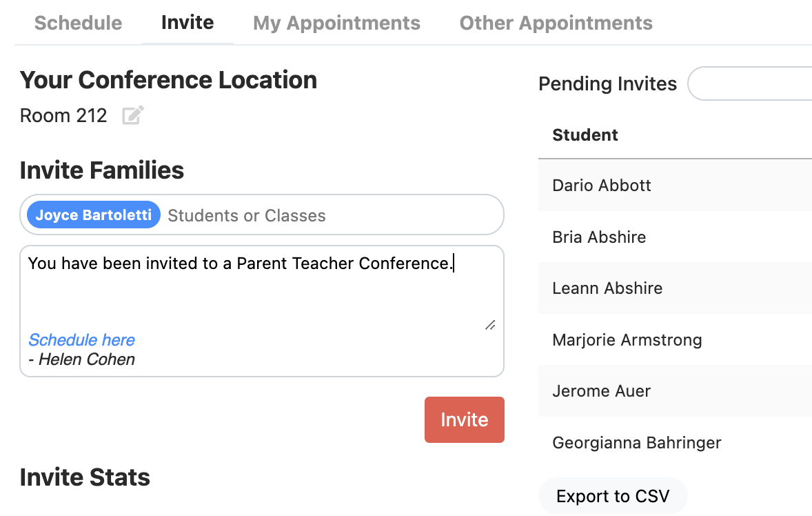Click the Leann Abshire row
Image resolution: width=812 pixels, height=516 pixels.
(607, 288)
